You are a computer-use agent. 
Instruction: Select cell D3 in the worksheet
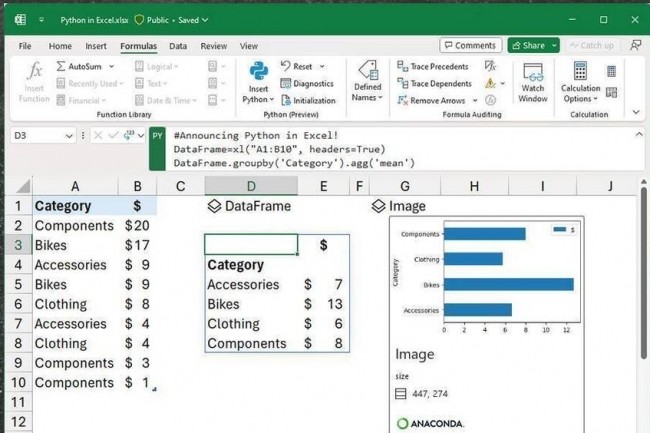click(x=251, y=245)
